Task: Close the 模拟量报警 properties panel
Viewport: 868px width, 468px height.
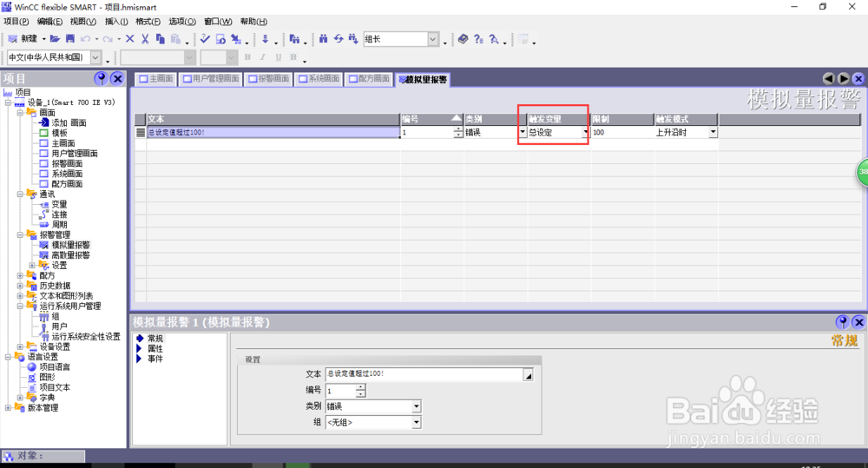Action: (x=858, y=322)
